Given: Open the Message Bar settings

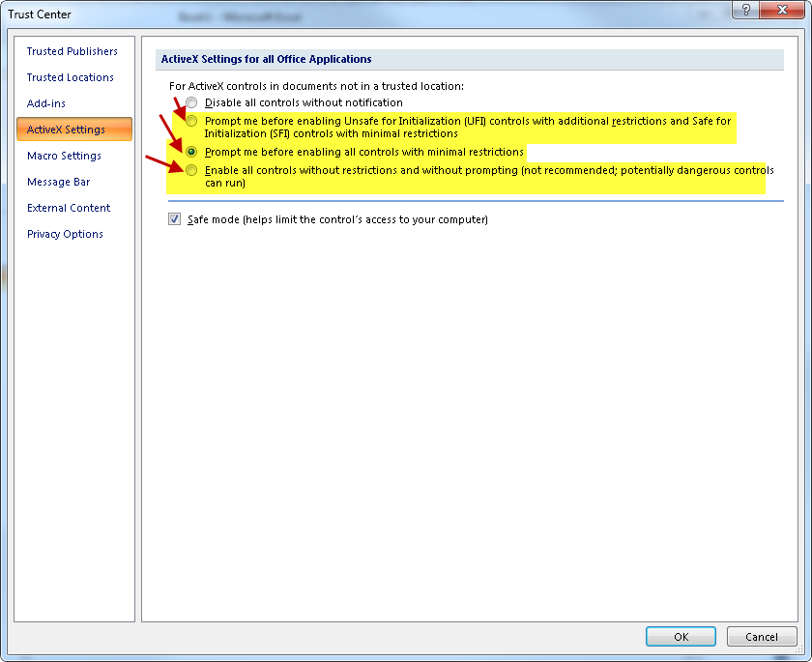Looking at the screenshot, I should point(59,182).
